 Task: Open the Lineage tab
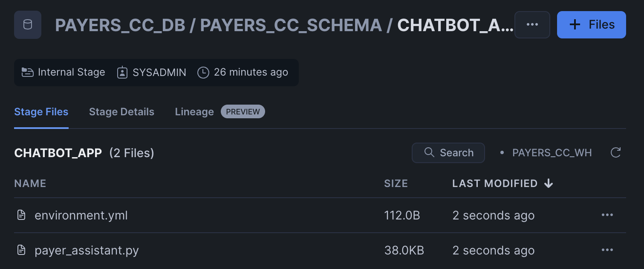(x=194, y=112)
